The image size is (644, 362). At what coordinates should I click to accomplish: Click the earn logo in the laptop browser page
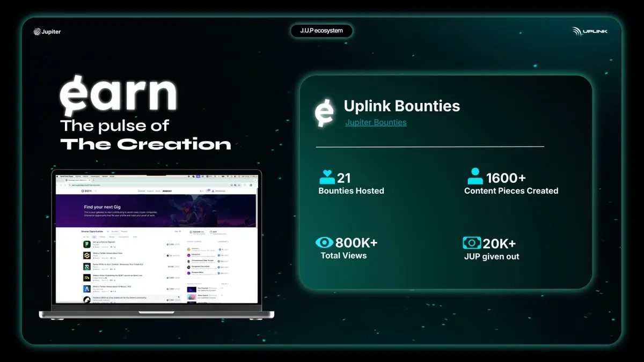click(87, 190)
